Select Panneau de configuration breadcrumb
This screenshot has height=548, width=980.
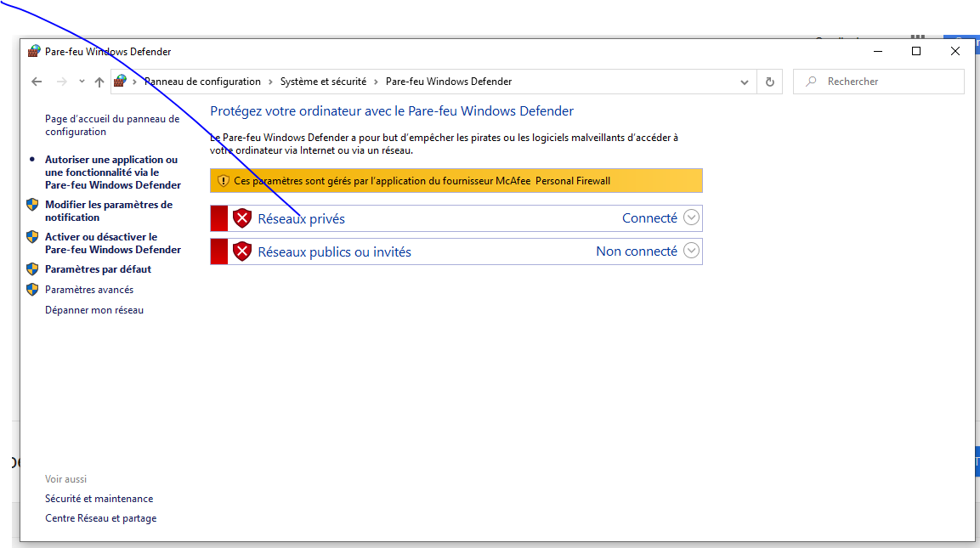[202, 82]
